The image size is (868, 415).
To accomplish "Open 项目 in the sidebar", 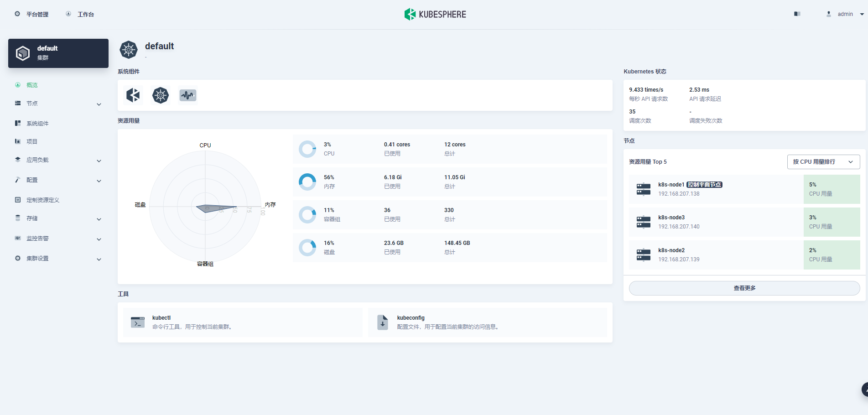I will 32,142.
